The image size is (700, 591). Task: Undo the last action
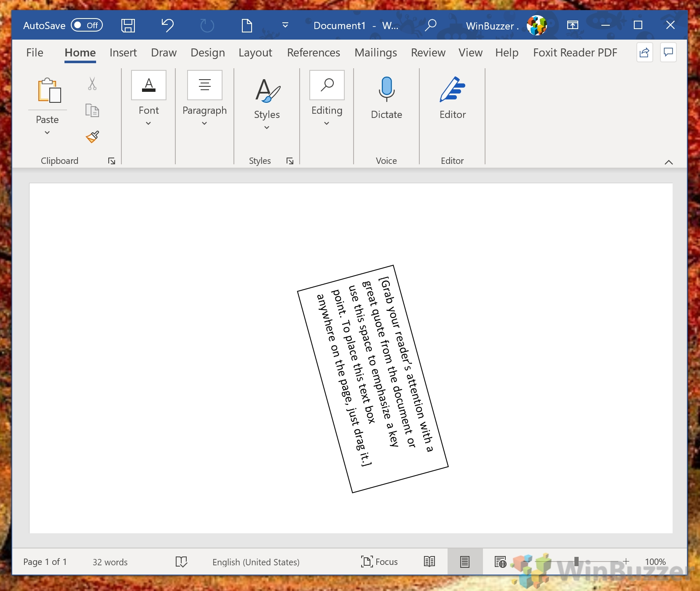(167, 25)
